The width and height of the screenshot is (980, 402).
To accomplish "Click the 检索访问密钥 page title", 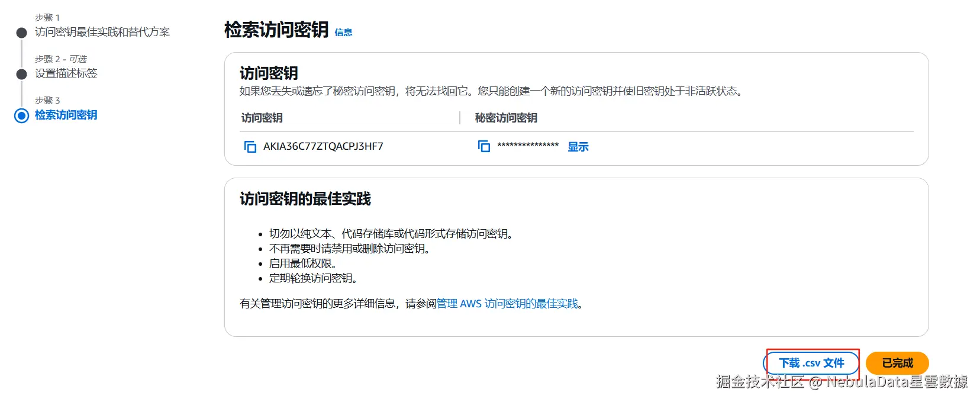I will coord(276,30).
